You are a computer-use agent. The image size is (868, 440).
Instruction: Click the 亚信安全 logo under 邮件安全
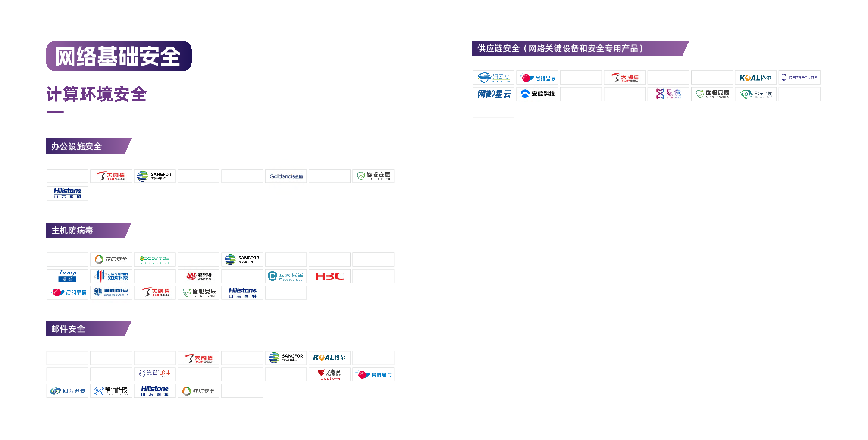pyautogui.click(x=198, y=391)
